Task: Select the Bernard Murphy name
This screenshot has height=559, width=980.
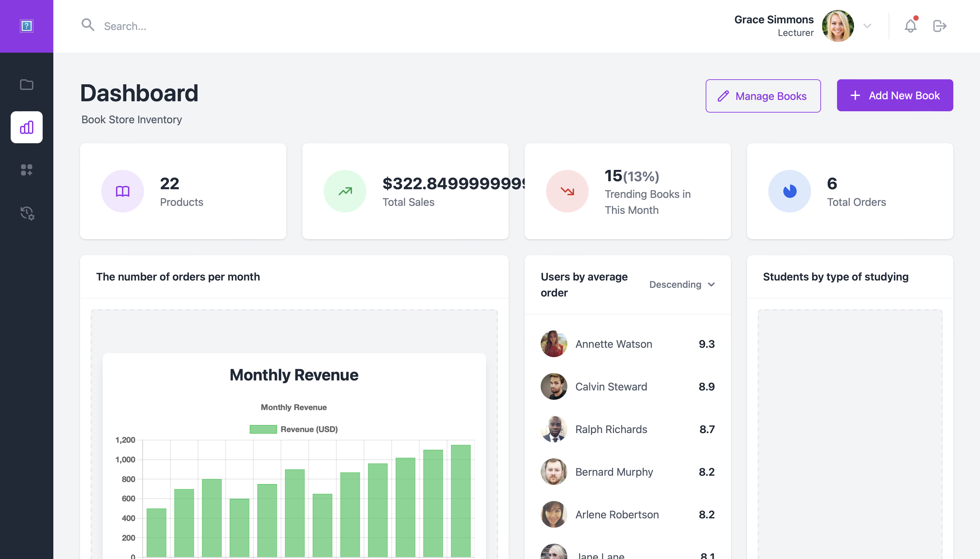Action: point(614,472)
